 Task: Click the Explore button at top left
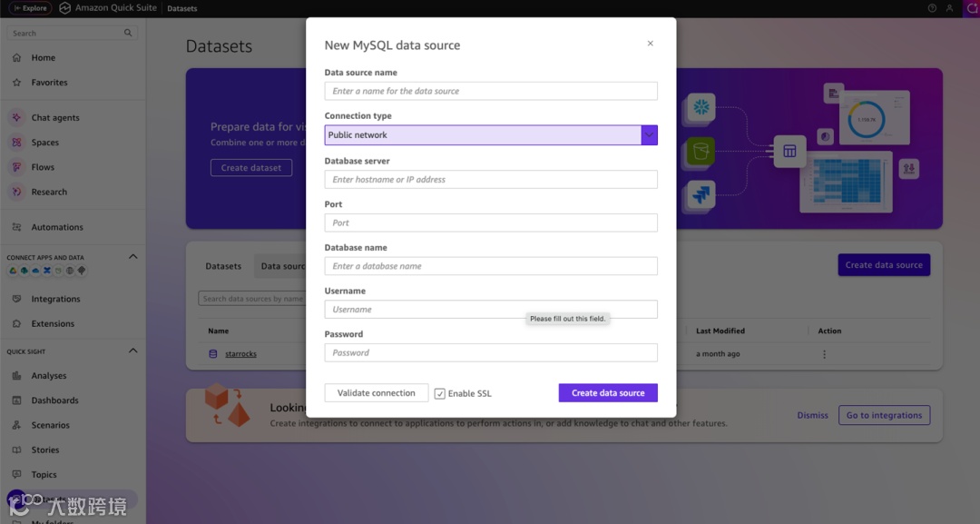(x=30, y=8)
